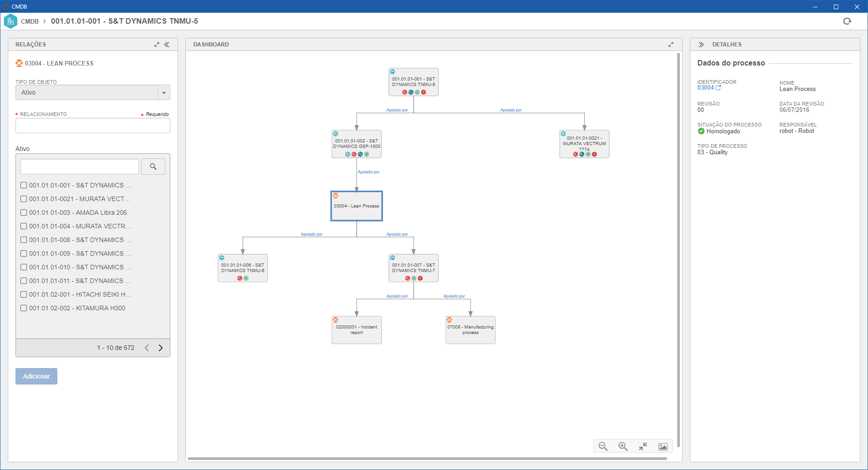The image size is (868, 470).
Task: Export diagram as image
Action: 663,446
